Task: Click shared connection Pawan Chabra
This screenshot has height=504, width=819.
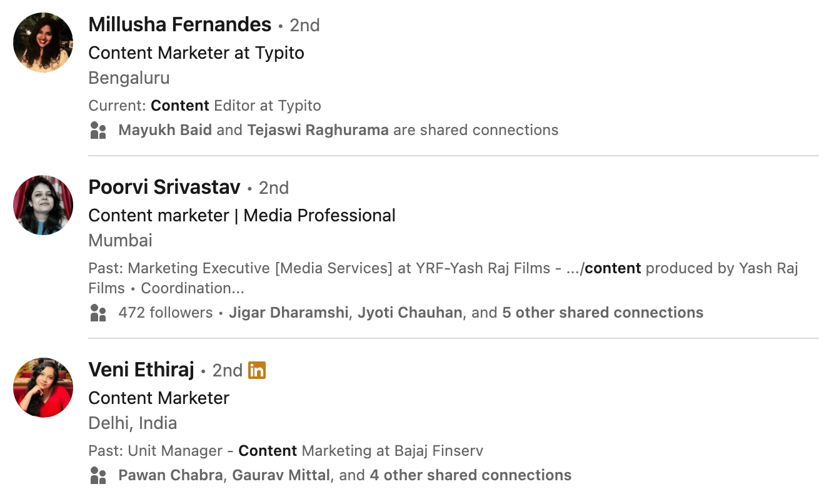Action: 170,475
